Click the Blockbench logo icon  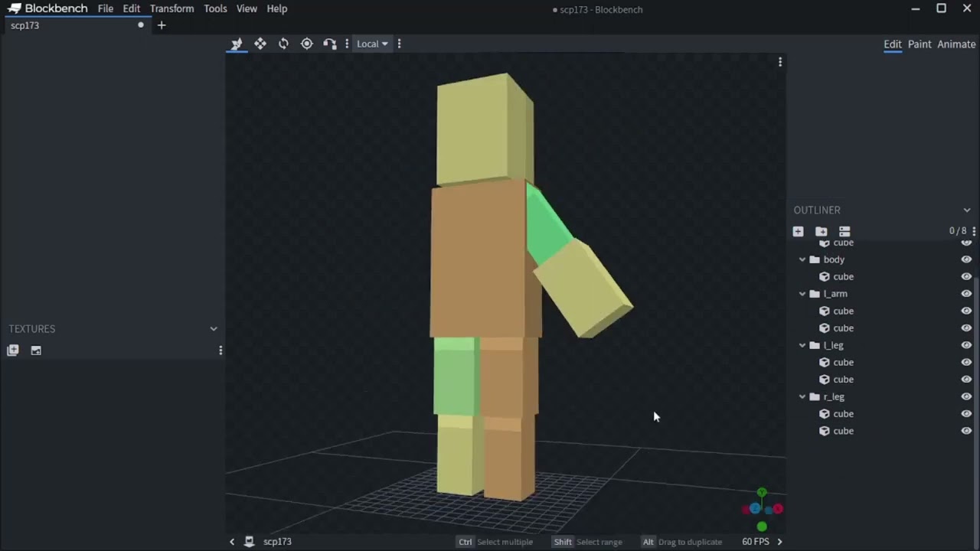click(x=14, y=8)
